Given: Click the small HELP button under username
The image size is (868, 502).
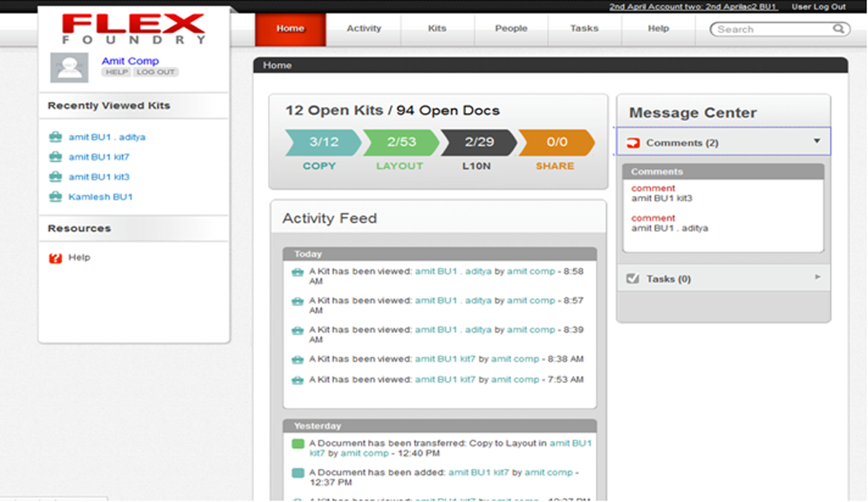Looking at the screenshot, I should tap(116, 72).
